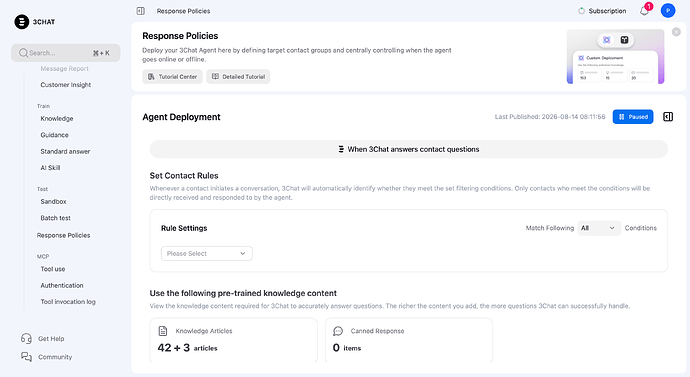Click the Set Contact Rules heading
690x377 pixels.
[x=184, y=176]
